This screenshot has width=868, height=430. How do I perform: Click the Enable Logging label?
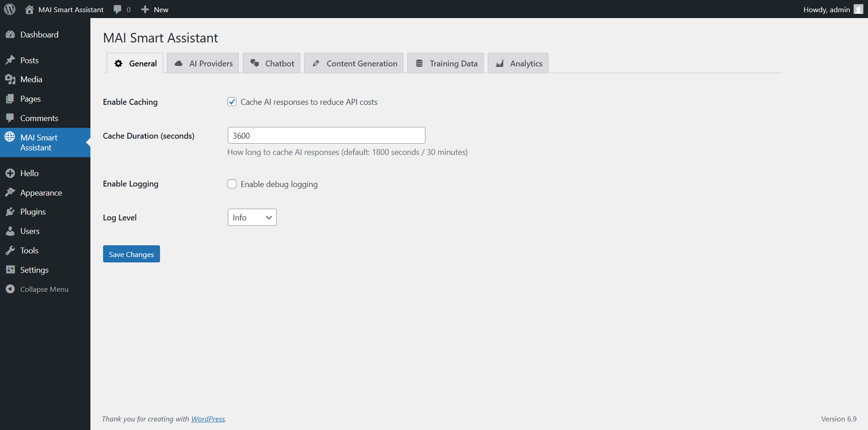pyautogui.click(x=131, y=184)
